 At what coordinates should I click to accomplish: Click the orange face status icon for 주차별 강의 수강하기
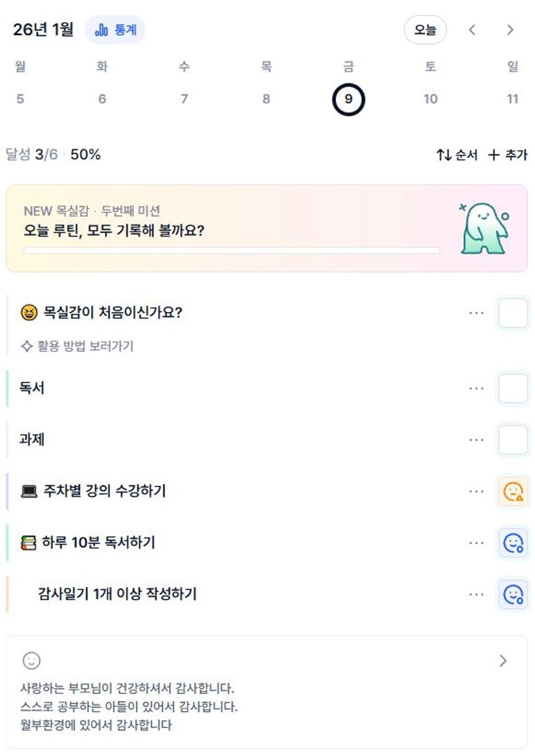[x=513, y=491]
